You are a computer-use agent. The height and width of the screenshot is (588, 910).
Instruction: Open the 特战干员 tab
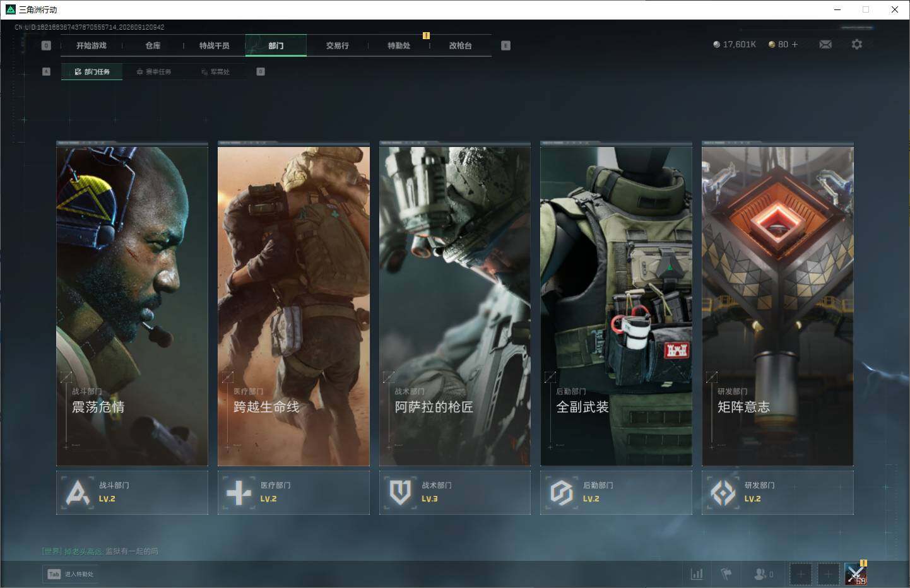click(x=215, y=45)
